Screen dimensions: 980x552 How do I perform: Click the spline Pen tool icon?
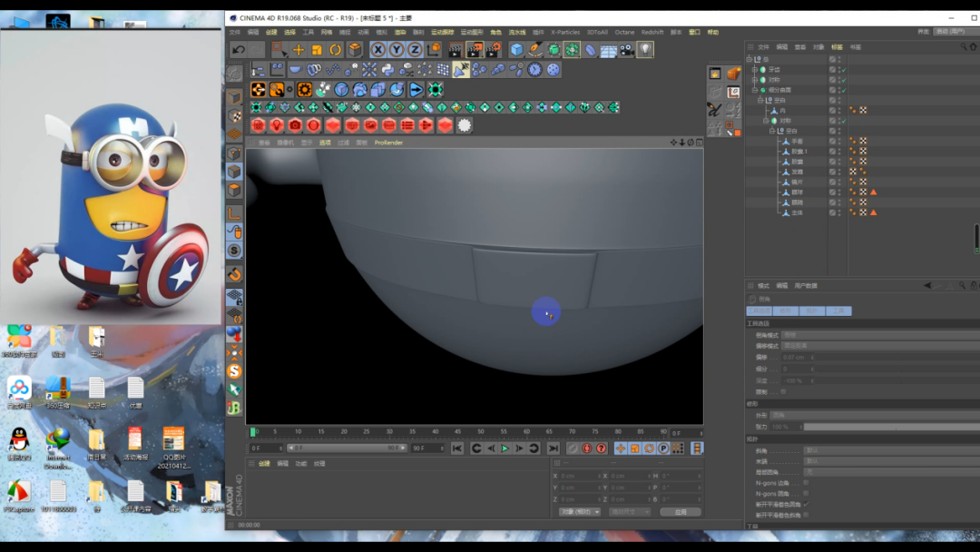click(x=535, y=49)
